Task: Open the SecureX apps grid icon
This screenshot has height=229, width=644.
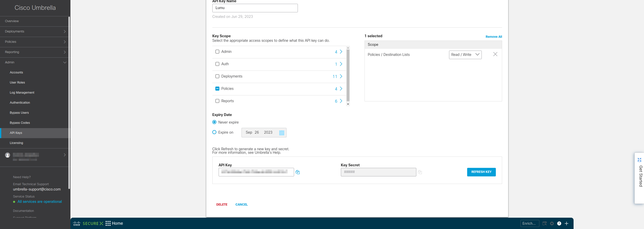Action: (108, 223)
